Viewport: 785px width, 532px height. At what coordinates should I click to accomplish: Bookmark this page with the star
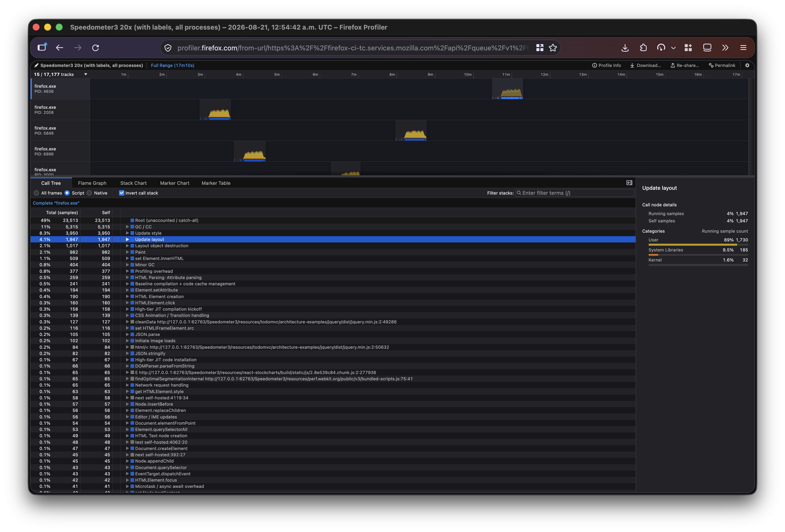(x=553, y=48)
